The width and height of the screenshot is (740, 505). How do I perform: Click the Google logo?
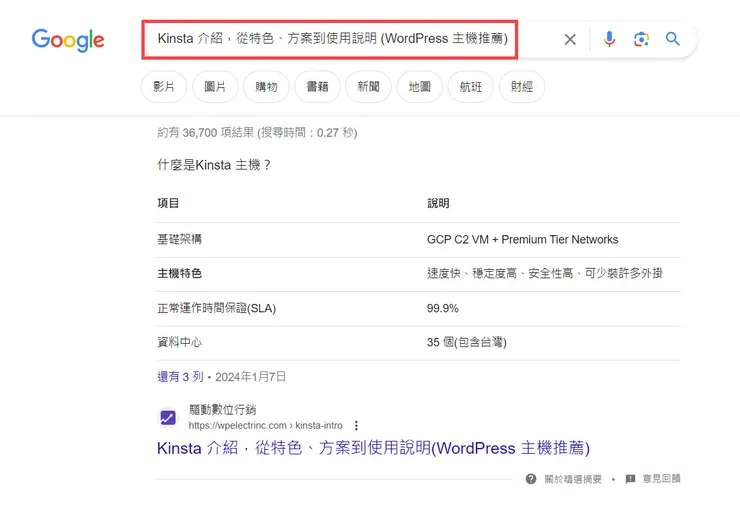[68, 40]
